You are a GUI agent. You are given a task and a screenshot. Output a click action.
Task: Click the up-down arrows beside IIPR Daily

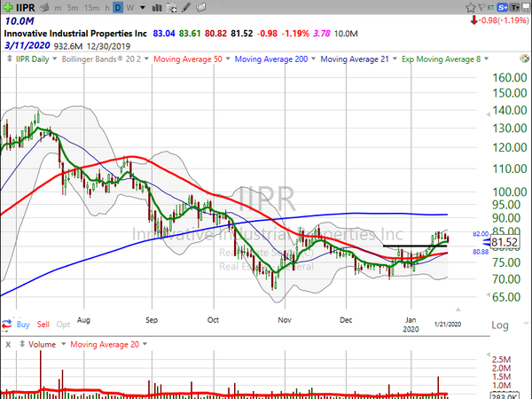click(10, 59)
